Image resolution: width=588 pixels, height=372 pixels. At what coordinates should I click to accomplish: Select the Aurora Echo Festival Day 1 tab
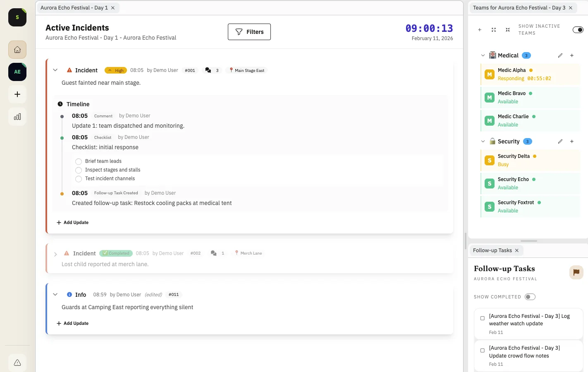pyautogui.click(x=74, y=7)
